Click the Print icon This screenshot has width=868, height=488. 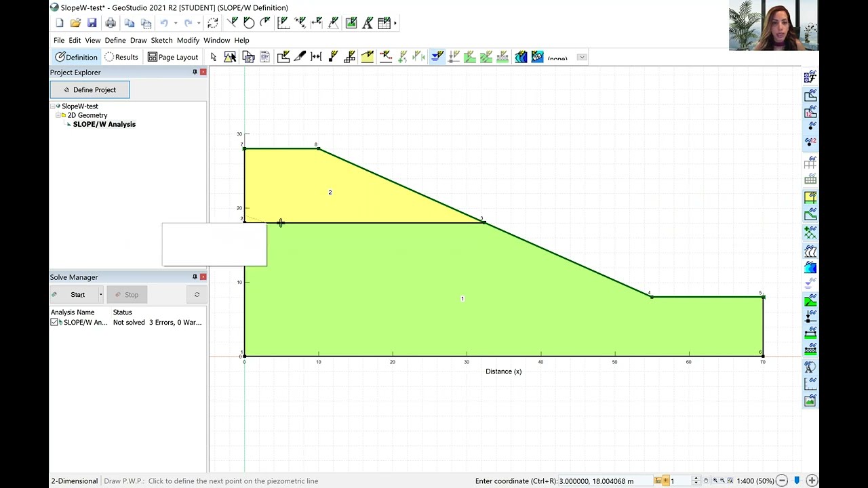coord(111,23)
